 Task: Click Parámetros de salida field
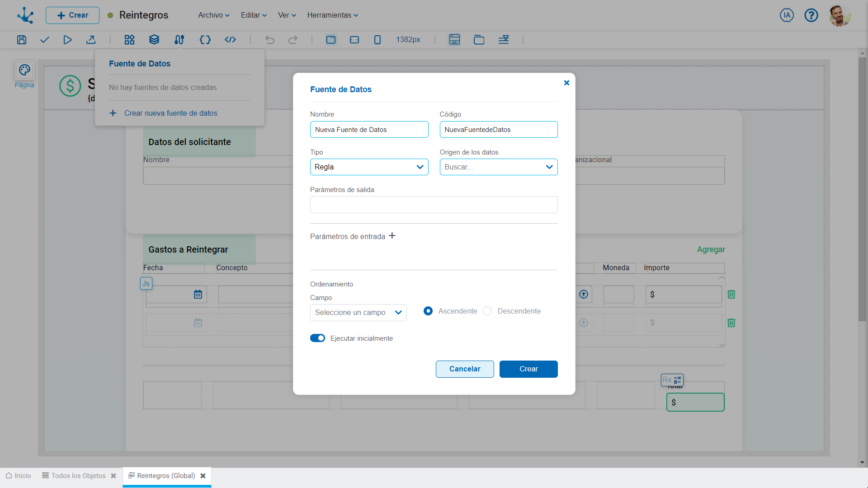(434, 205)
